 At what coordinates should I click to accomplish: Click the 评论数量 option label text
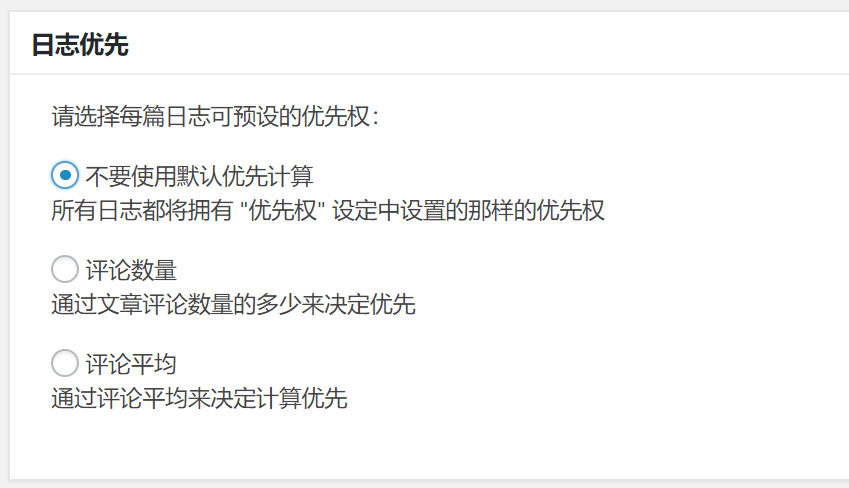[x=131, y=270]
